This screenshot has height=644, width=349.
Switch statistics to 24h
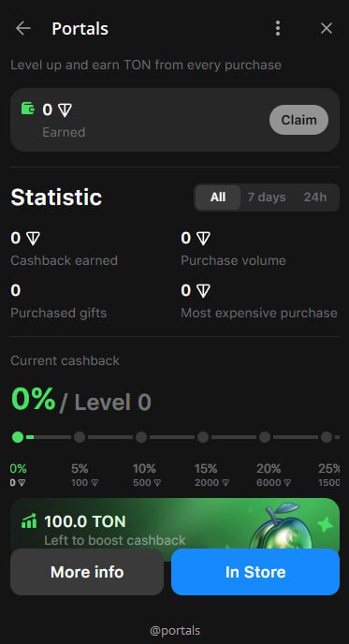[315, 198]
